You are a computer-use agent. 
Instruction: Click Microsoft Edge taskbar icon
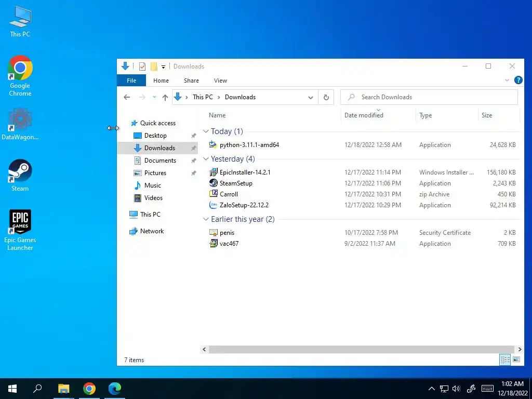tap(115, 389)
